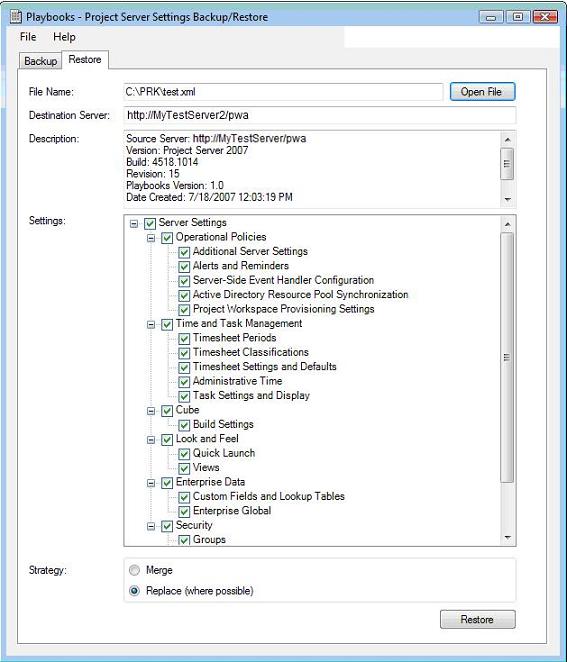Collapse the Operational Policies node
This screenshot has width=567, height=662.
[151, 238]
